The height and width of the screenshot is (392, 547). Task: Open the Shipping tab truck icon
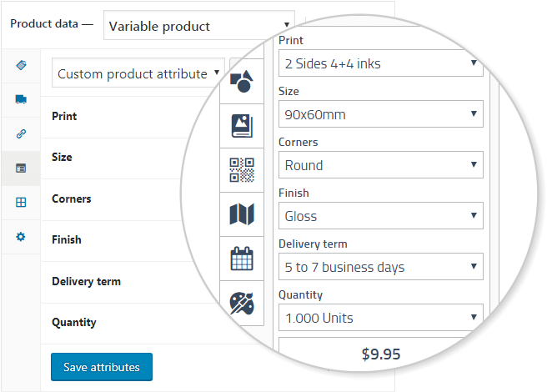coord(21,99)
